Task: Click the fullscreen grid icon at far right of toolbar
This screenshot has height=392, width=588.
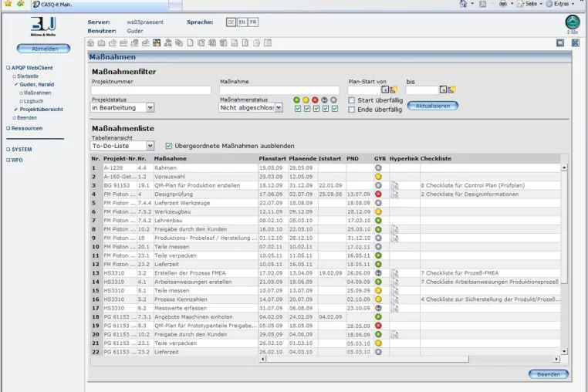Action: [575, 43]
